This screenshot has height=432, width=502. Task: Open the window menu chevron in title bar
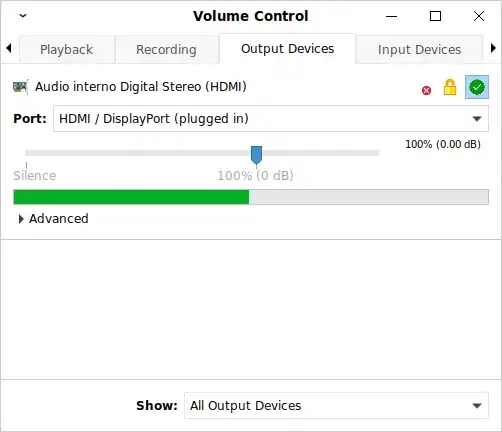point(23,16)
